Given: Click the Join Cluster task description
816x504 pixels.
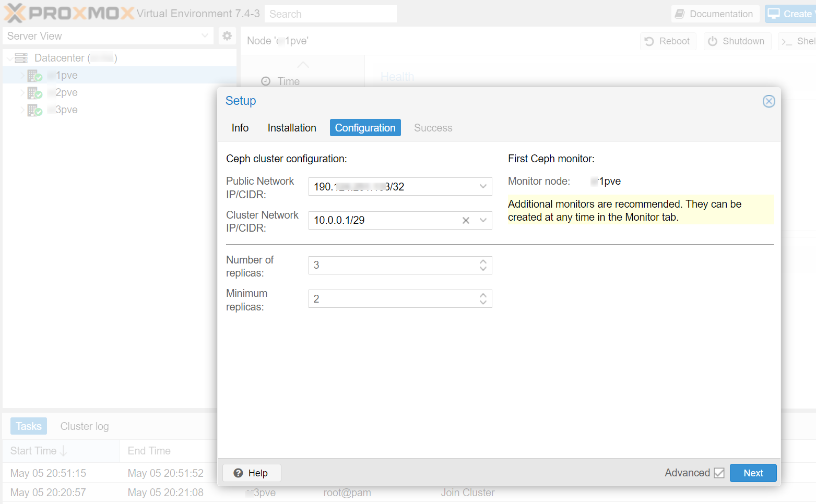Looking at the screenshot, I should point(468,493).
